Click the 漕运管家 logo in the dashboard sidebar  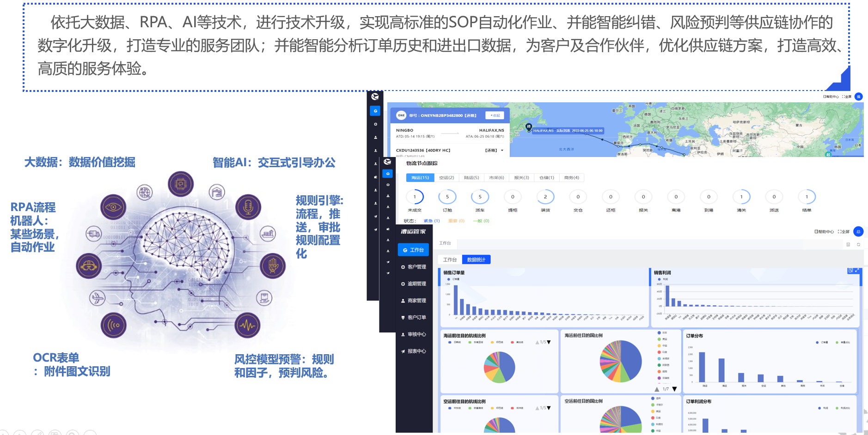tap(413, 232)
